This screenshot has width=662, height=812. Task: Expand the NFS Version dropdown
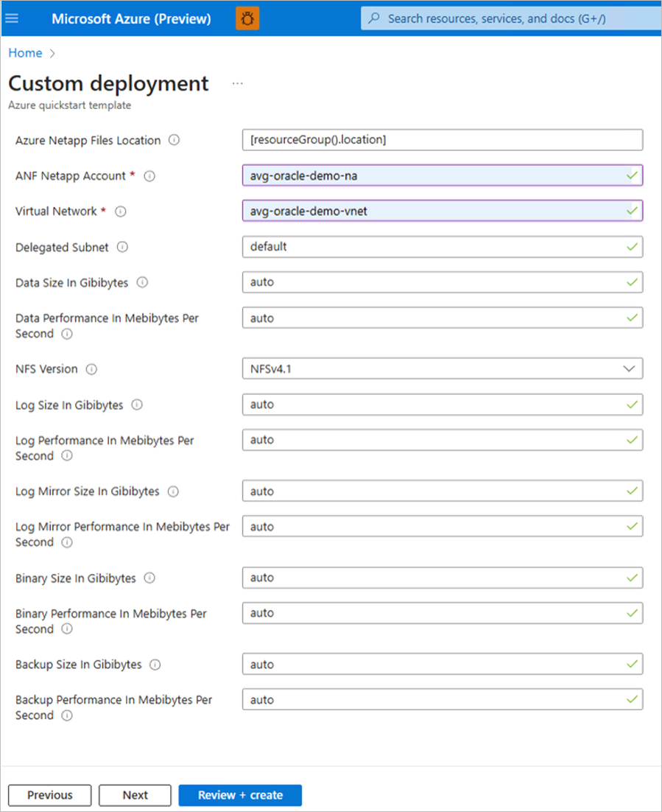tap(442, 368)
